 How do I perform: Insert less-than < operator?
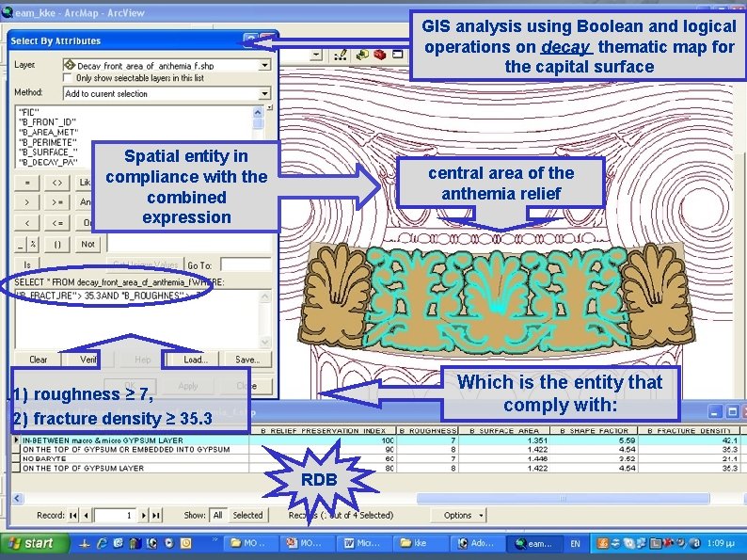click(x=27, y=222)
